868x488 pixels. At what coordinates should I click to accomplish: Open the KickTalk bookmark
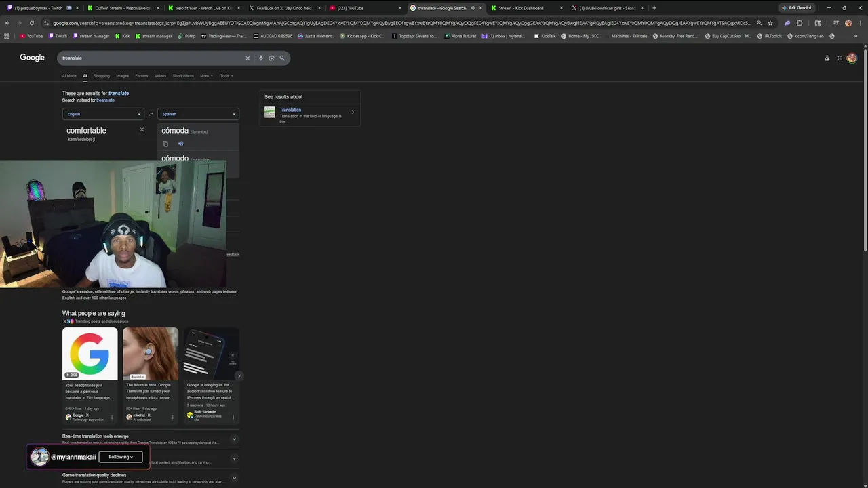[x=545, y=36]
